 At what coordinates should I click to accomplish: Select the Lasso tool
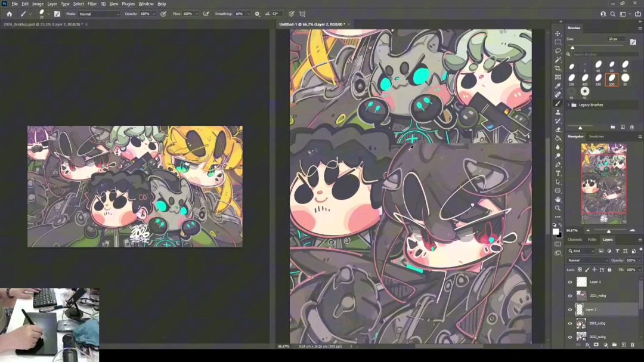pyautogui.click(x=558, y=51)
